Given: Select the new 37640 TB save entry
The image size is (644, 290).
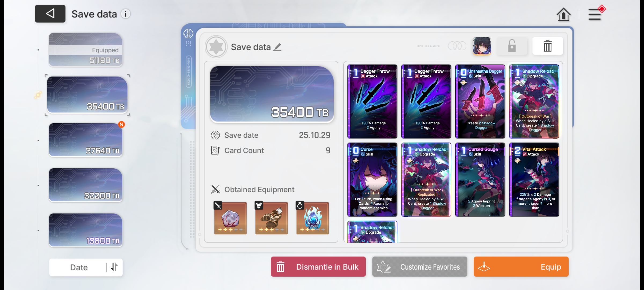Looking at the screenshot, I should (x=86, y=140).
